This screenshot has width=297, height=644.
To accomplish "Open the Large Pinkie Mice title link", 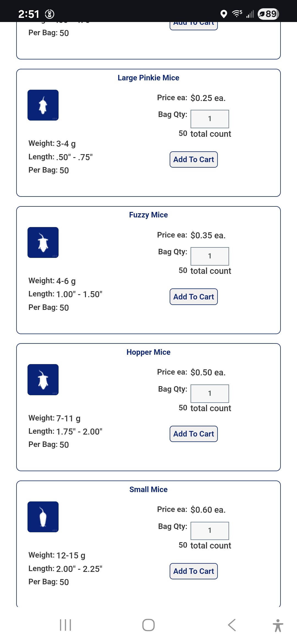I will [x=148, y=78].
